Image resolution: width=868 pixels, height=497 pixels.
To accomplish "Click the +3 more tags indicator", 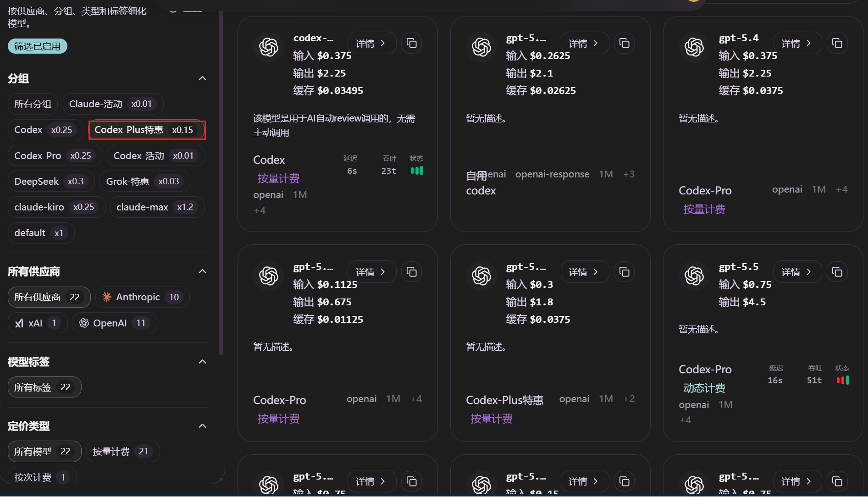I will [x=629, y=174].
